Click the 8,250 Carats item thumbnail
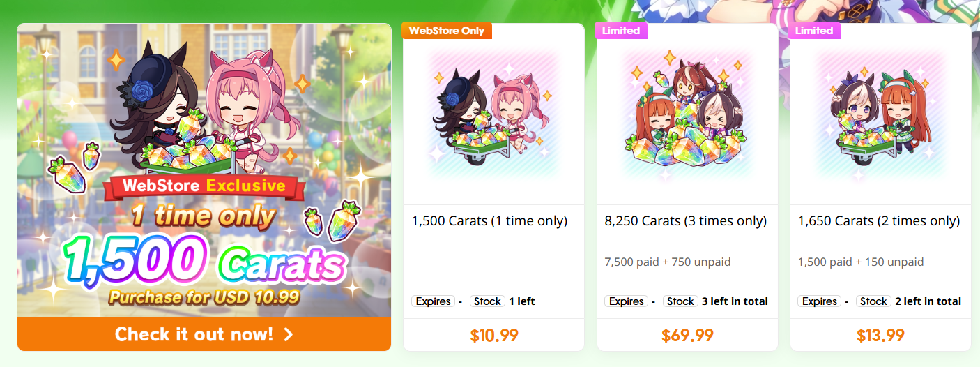This screenshot has height=367, width=980. (x=687, y=114)
